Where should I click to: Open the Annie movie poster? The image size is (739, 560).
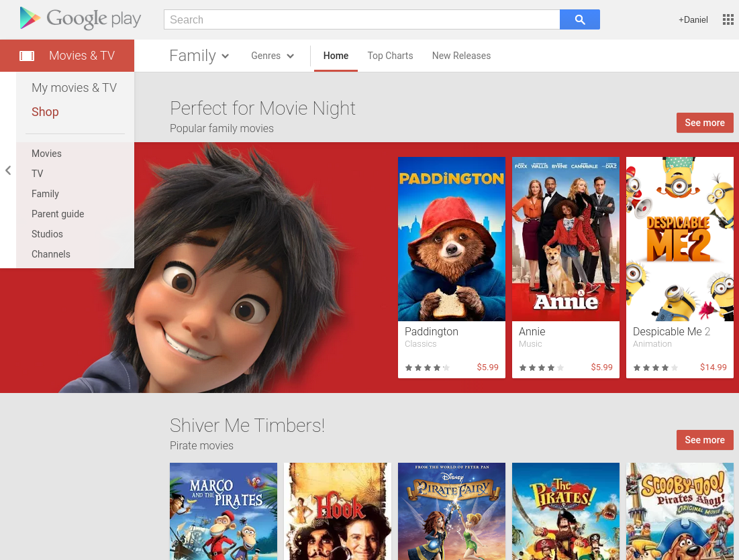click(566, 239)
